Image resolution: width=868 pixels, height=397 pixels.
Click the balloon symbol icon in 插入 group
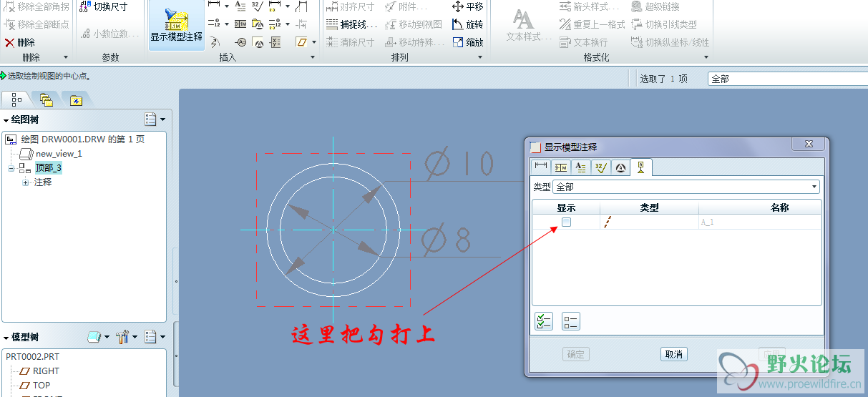[x=240, y=42]
